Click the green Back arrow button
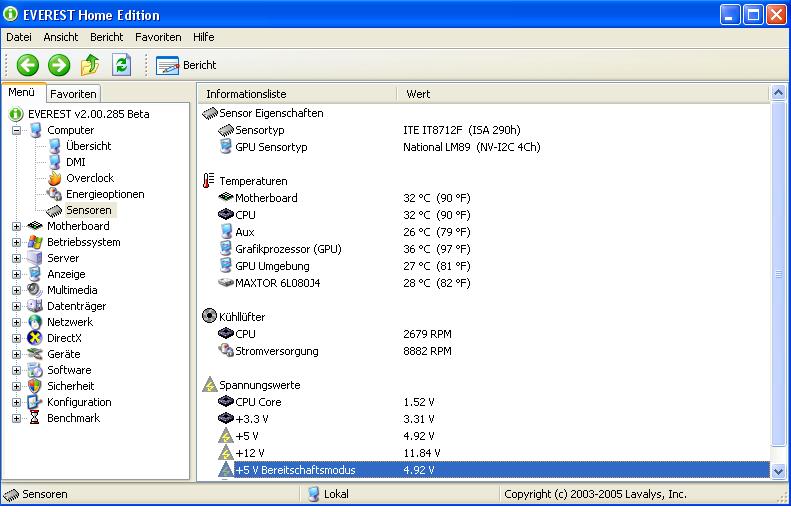This screenshot has width=791, height=512. [28, 65]
